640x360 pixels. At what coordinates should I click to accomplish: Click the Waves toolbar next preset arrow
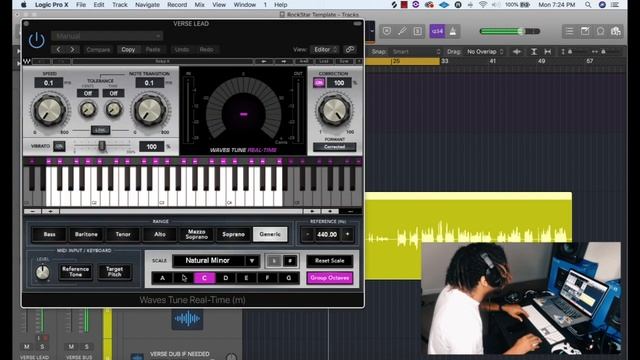[x=284, y=61]
